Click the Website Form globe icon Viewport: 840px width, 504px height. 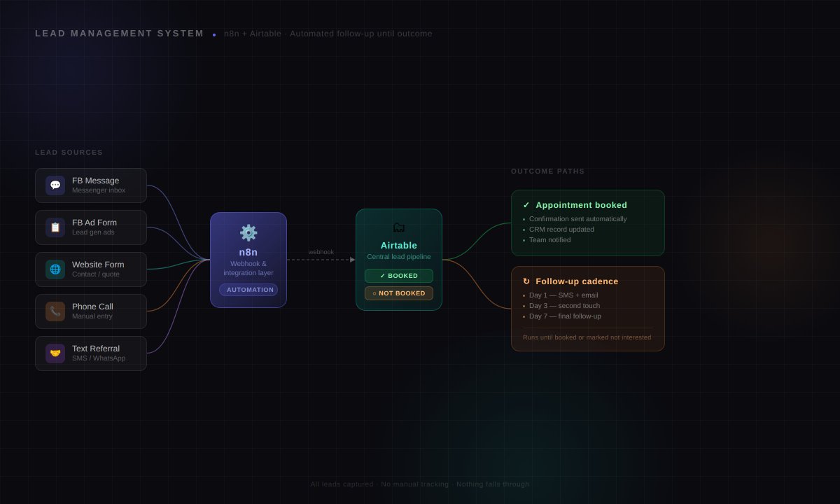pos(55,269)
